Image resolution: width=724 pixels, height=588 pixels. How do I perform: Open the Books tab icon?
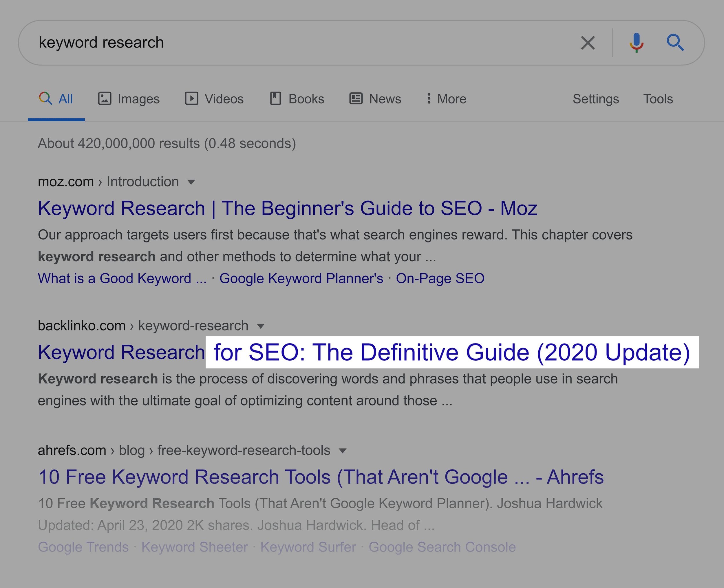point(276,98)
